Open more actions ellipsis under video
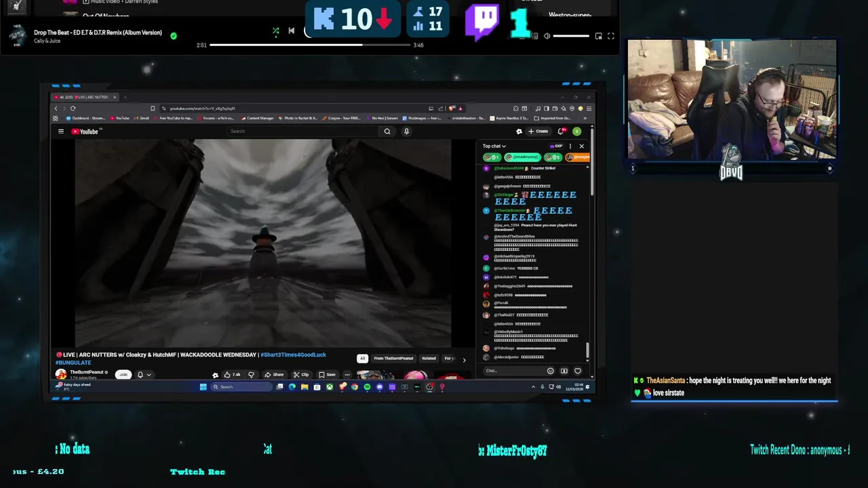868x488 pixels. (347, 375)
